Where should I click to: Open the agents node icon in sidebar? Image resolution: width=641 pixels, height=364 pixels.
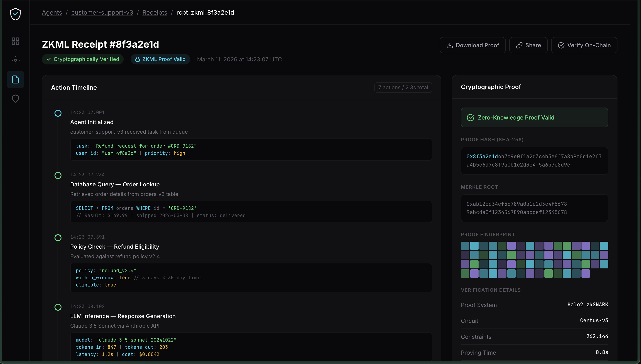[x=15, y=60]
